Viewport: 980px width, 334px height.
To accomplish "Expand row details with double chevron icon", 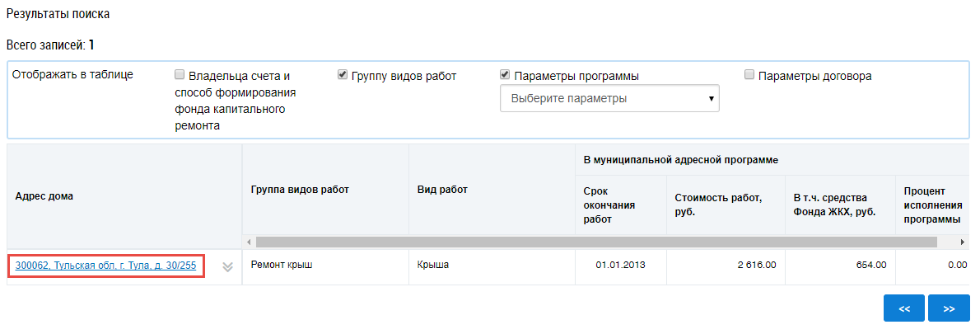I will click(228, 267).
